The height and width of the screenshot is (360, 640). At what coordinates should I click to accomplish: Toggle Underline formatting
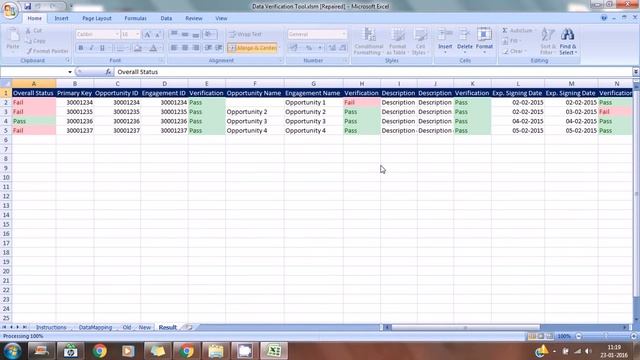(x=102, y=48)
